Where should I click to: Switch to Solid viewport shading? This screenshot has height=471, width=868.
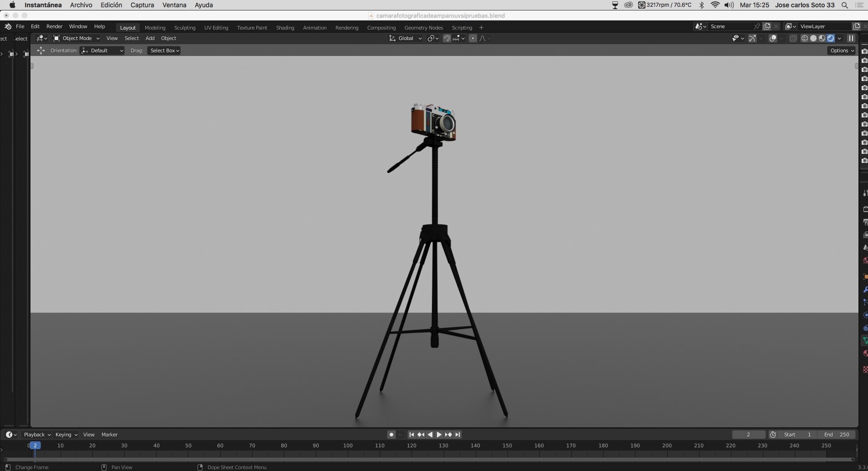[x=813, y=38]
